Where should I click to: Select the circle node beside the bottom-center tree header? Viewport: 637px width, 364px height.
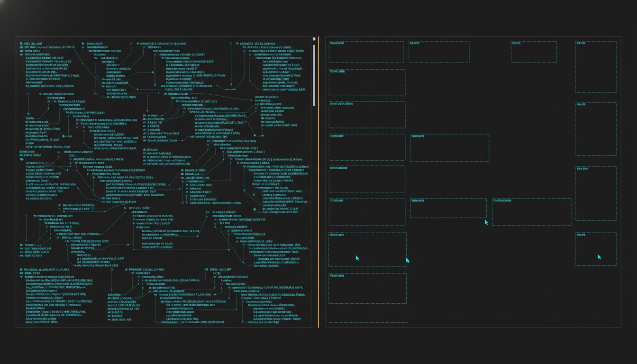pos(112,270)
